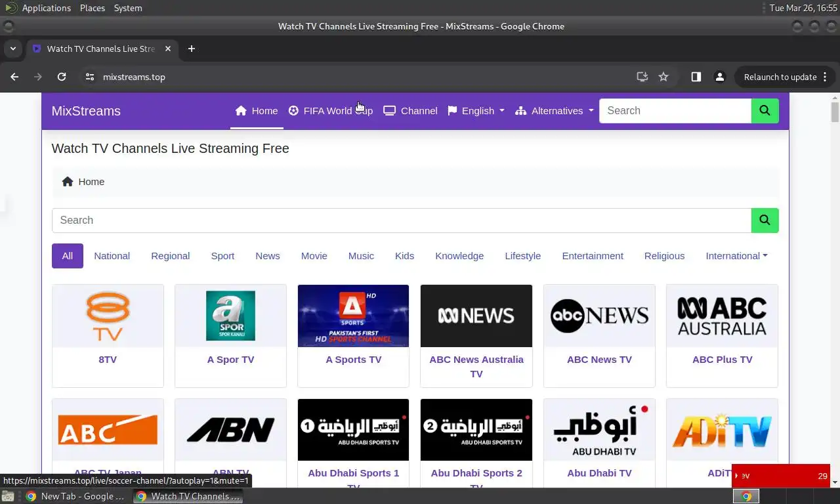This screenshot has width=840, height=504.
Task: Select the National category tab
Action: [x=112, y=256]
